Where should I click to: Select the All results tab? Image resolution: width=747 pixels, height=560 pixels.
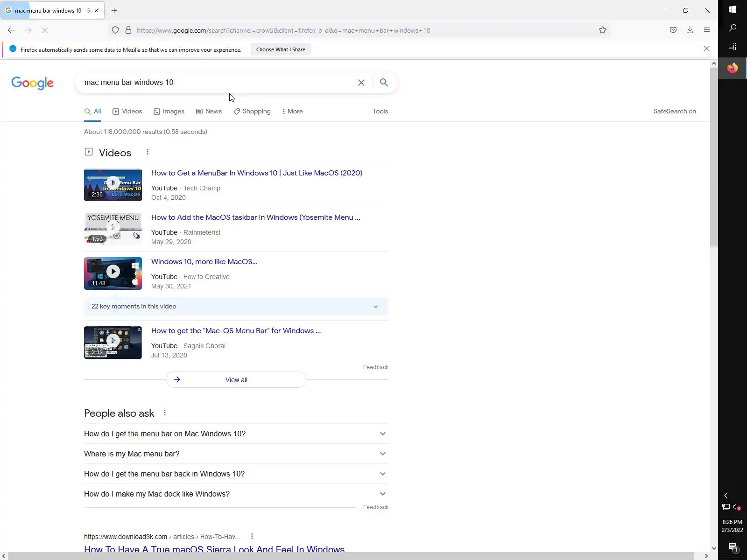92,112
